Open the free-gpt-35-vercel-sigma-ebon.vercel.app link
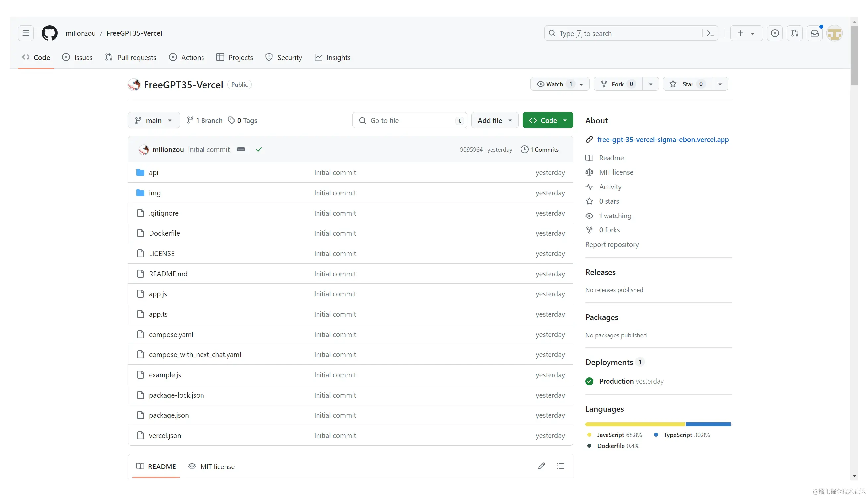Screen dimensions: 868x497 tap(663, 139)
